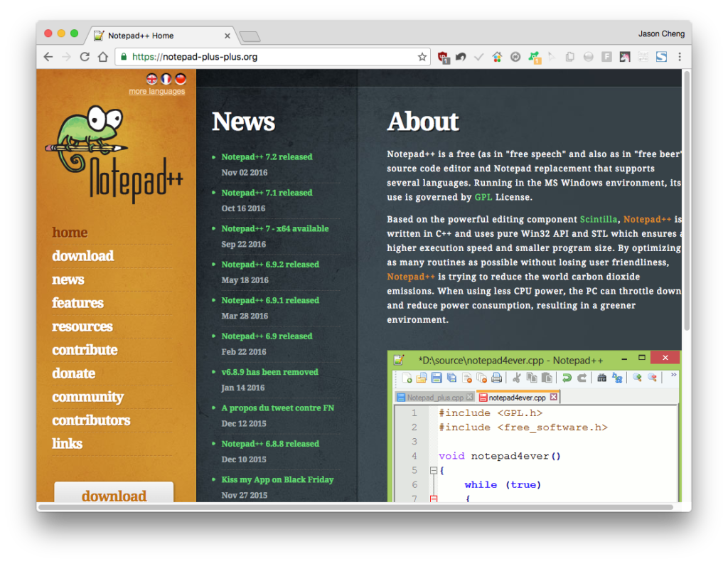Click the Jason Cheng profile button
This screenshot has height=564, width=728.
[661, 34]
